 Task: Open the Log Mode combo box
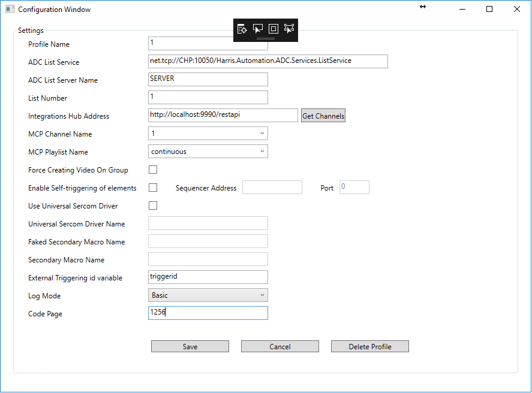208,295
